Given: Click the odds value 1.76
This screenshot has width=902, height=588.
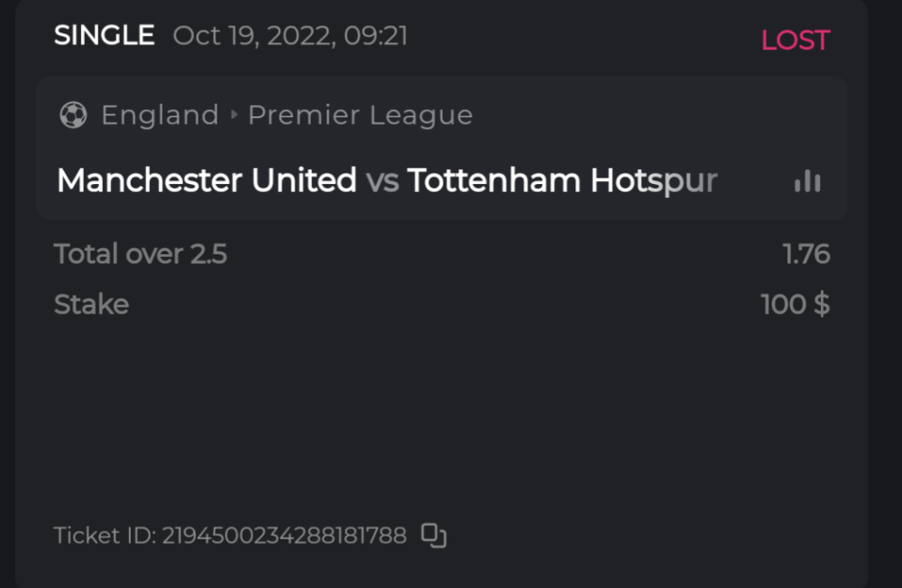Looking at the screenshot, I should (x=808, y=254).
